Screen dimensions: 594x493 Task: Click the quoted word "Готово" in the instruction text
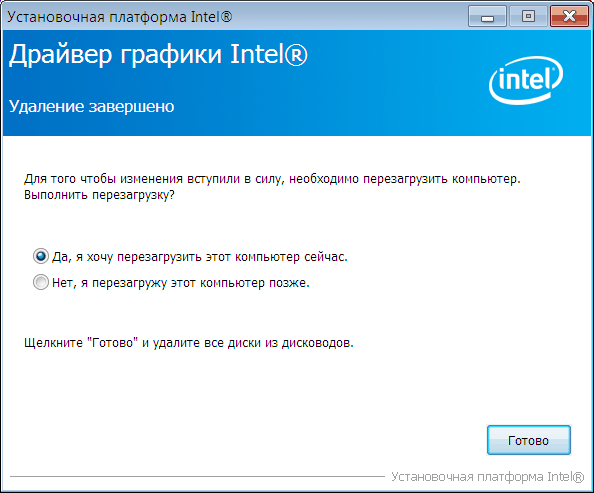click(x=112, y=343)
